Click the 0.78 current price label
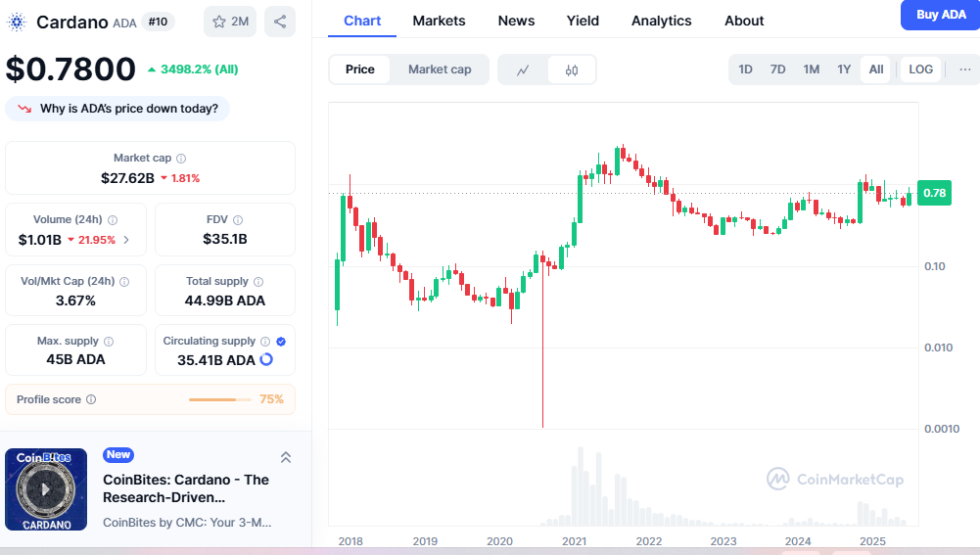Image resolution: width=980 pixels, height=555 pixels. pos(934,193)
